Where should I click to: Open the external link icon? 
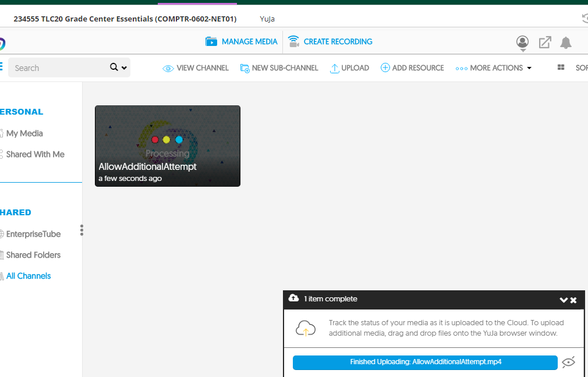(x=545, y=42)
